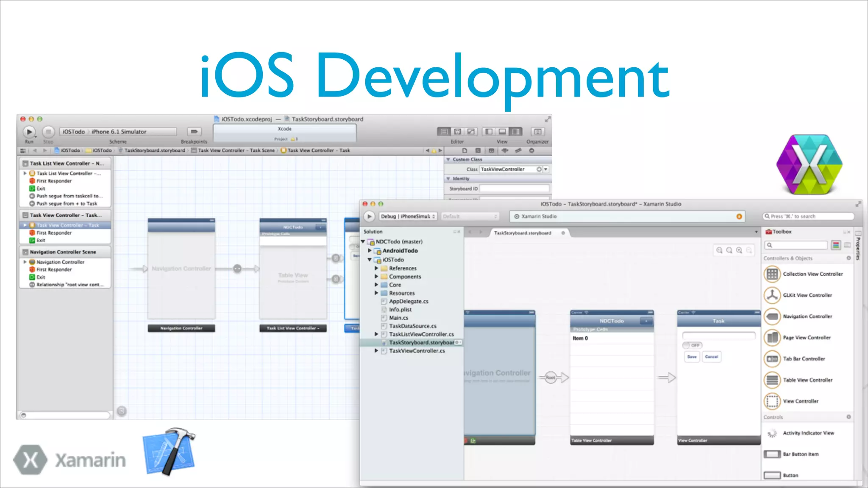Show the Xcode utilities right pane
The width and height of the screenshot is (868, 488).
(515, 132)
